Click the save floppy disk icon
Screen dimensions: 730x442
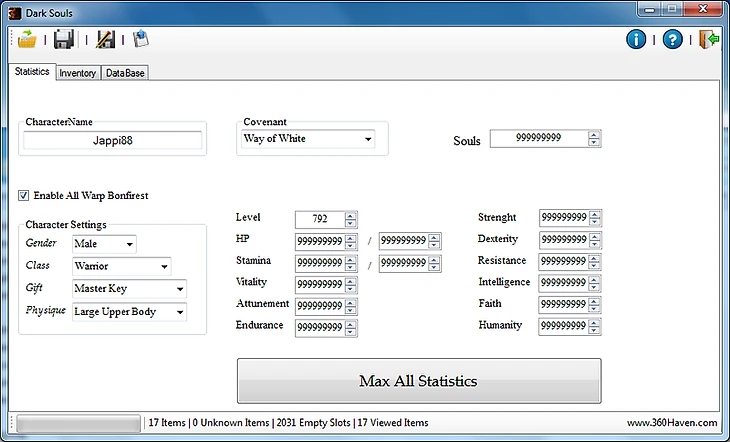[65, 40]
